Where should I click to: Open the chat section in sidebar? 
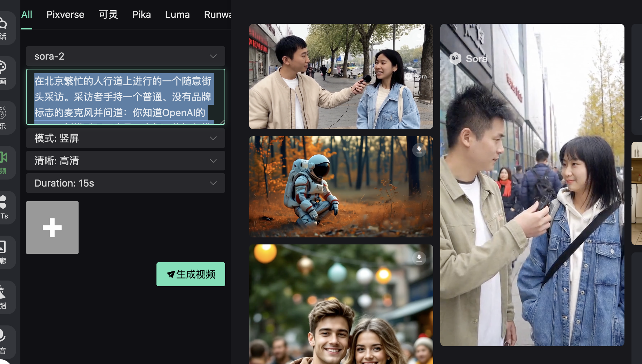[x=4, y=28]
